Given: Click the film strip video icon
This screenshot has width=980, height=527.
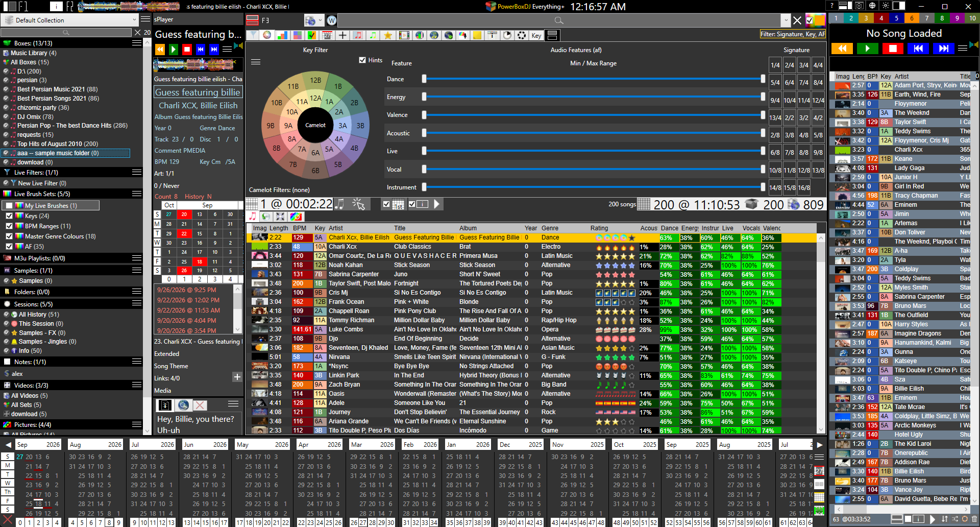Looking at the screenshot, I should pyautogui.click(x=404, y=35).
